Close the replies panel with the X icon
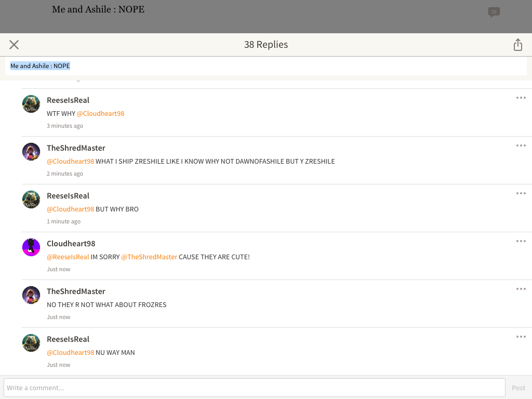 coord(14,45)
